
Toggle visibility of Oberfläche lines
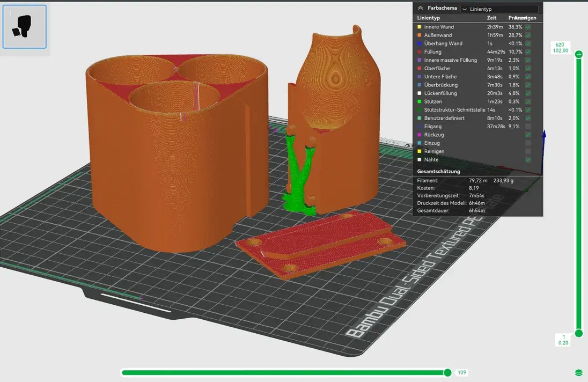(528, 68)
